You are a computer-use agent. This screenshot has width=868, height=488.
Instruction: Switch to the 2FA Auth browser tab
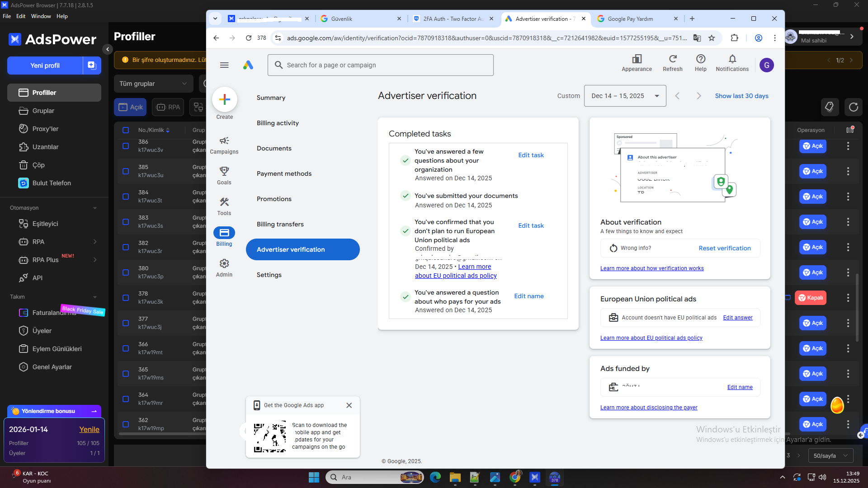pyautogui.click(x=453, y=19)
